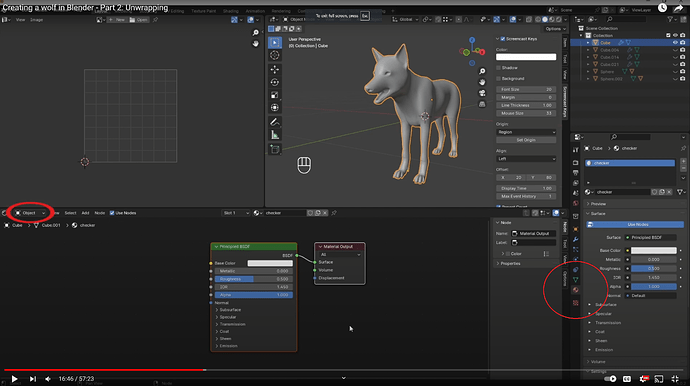Screen dimensions: 690x386
Task: Play the YouTube video
Action: [x=14, y=379]
